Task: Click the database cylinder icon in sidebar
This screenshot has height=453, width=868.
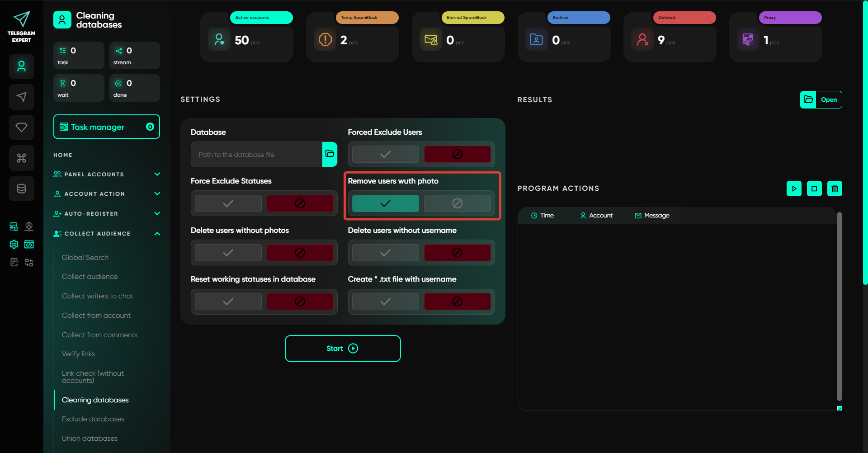Action: (21, 189)
